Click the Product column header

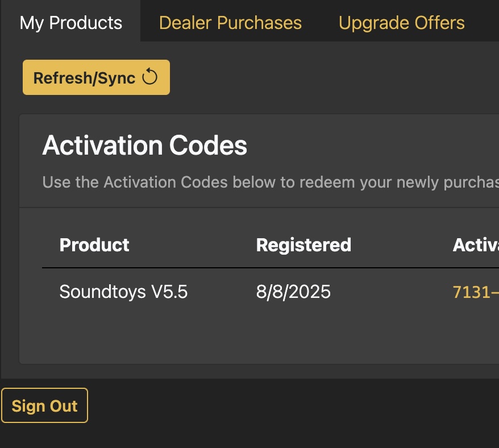(x=94, y=244)
